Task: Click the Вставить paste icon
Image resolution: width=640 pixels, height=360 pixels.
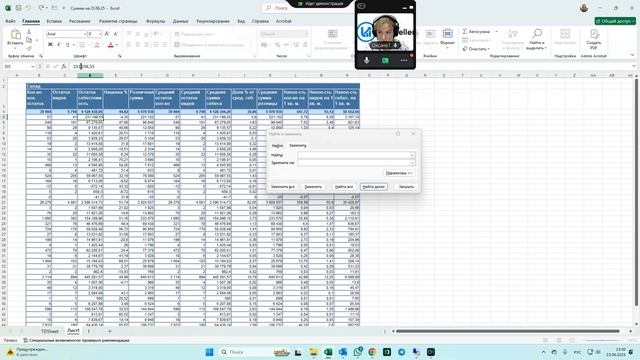Action: point(16,35)
